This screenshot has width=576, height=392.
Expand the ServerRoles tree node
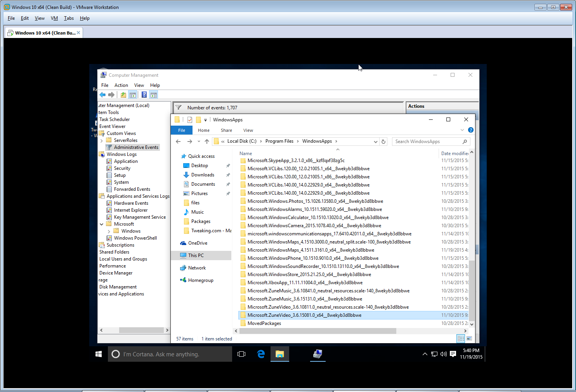[102, 140]
